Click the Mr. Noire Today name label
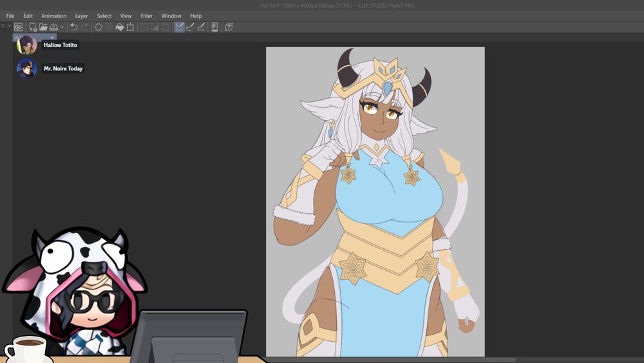The height and width of the screenshot is (363, 644). (63, 68)
